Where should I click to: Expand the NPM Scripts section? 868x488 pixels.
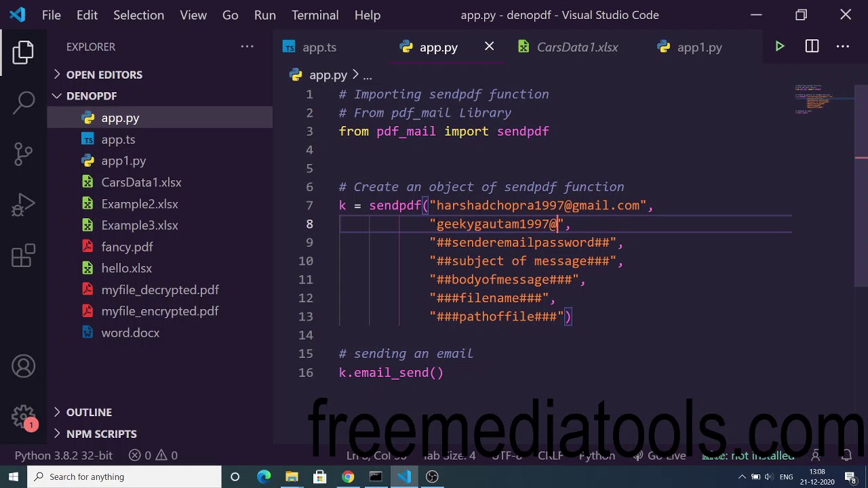(x=101, y=434)
